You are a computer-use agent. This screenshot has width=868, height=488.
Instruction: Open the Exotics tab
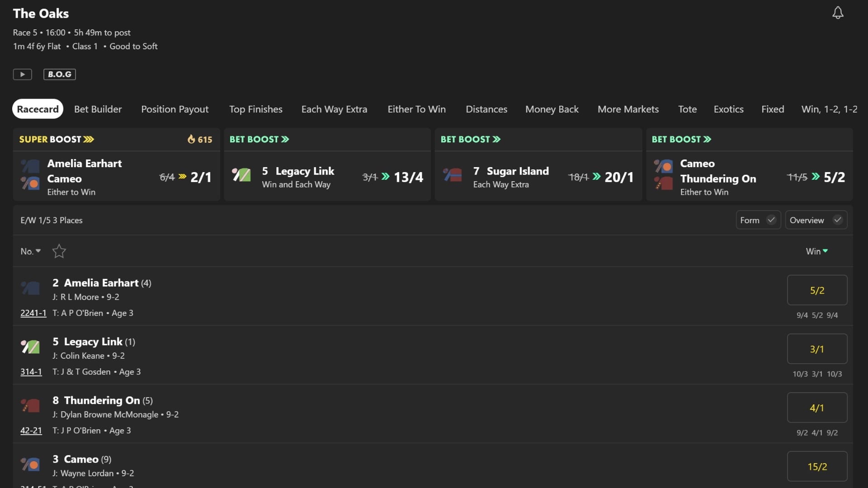tap(729, 109)
